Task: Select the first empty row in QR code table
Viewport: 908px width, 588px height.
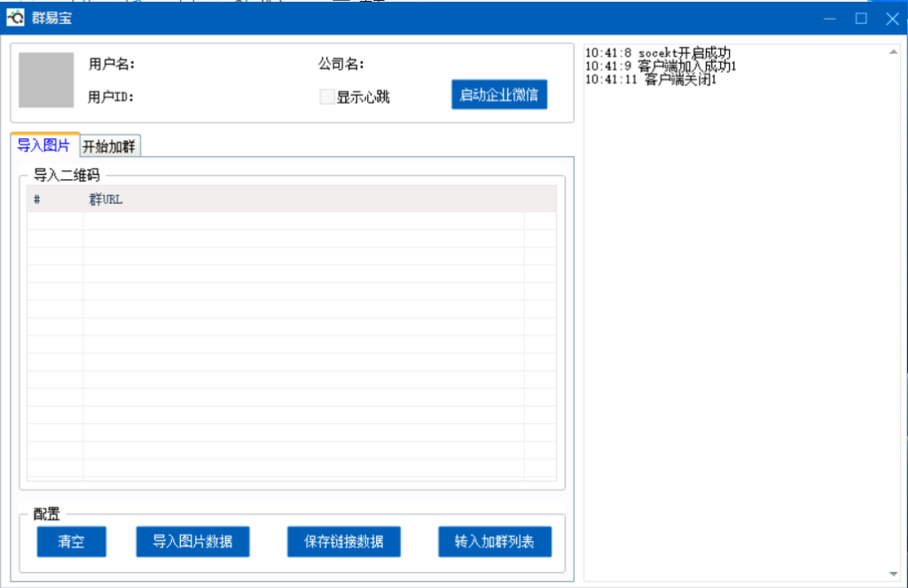Action: (x=291, y=222)
